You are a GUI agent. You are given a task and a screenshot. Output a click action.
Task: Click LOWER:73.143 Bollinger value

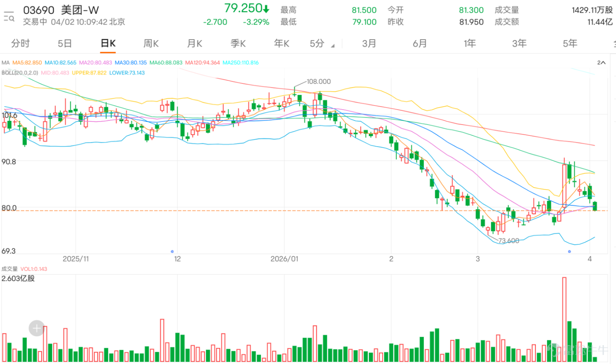point(127,73)
